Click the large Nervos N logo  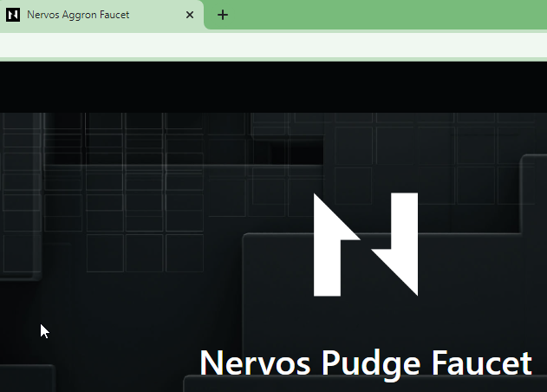(366, 245)
